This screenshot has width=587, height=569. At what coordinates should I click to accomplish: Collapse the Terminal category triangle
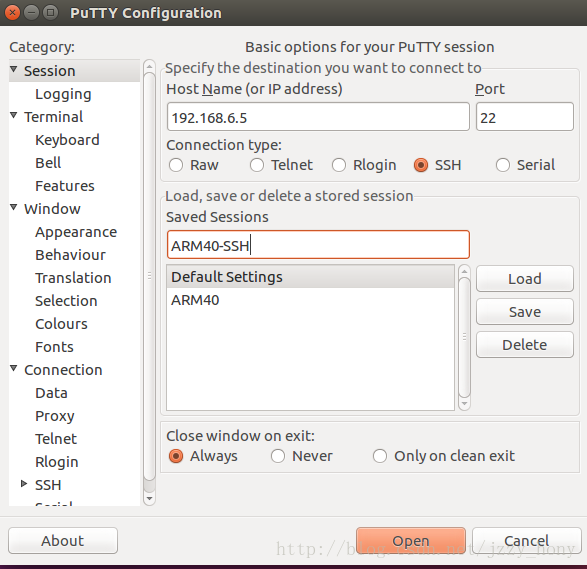point(14,116)
